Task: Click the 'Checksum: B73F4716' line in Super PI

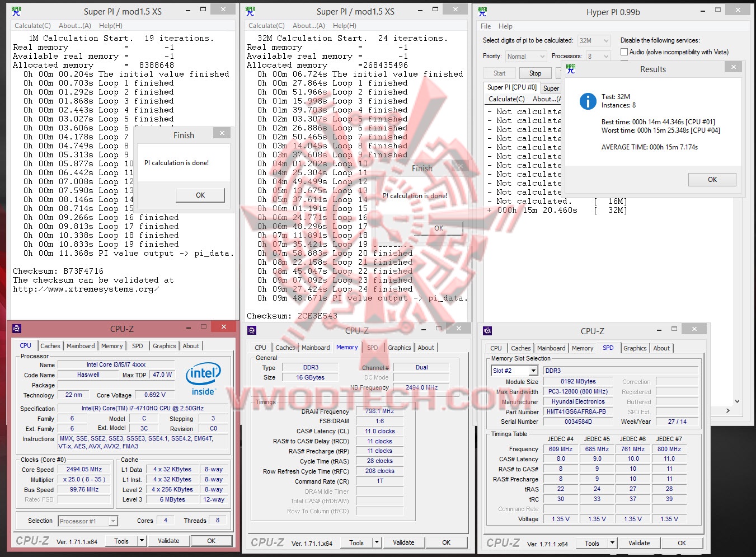Action: tap(58, 272)
